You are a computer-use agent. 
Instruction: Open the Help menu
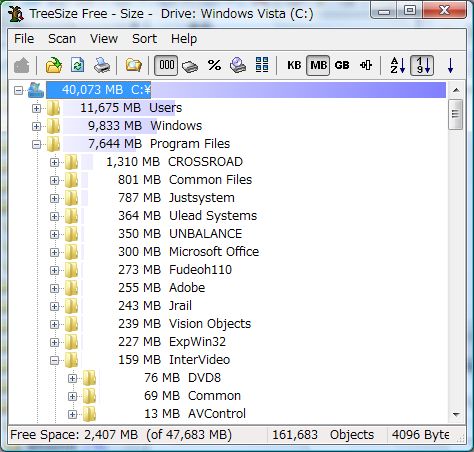tap(184, 39)
